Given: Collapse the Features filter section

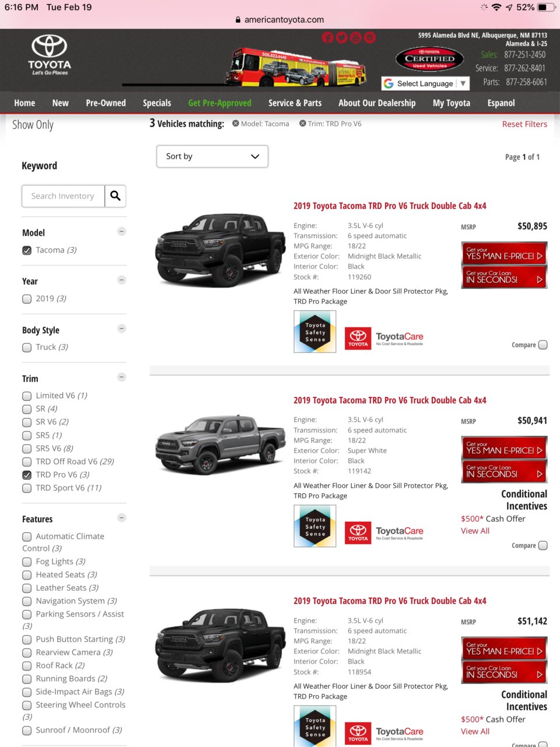Looking at the screenshot, I should click(122, 518).
